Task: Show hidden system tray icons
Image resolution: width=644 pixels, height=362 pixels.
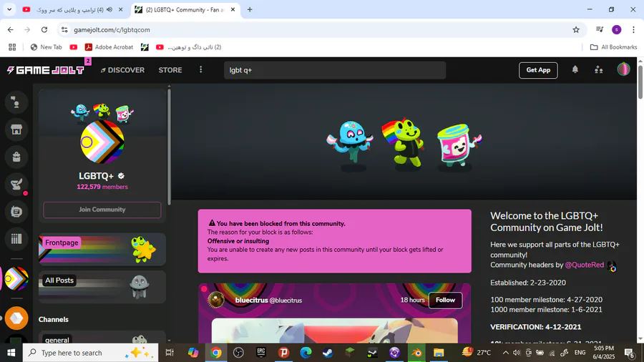Action: coord(506,353)
